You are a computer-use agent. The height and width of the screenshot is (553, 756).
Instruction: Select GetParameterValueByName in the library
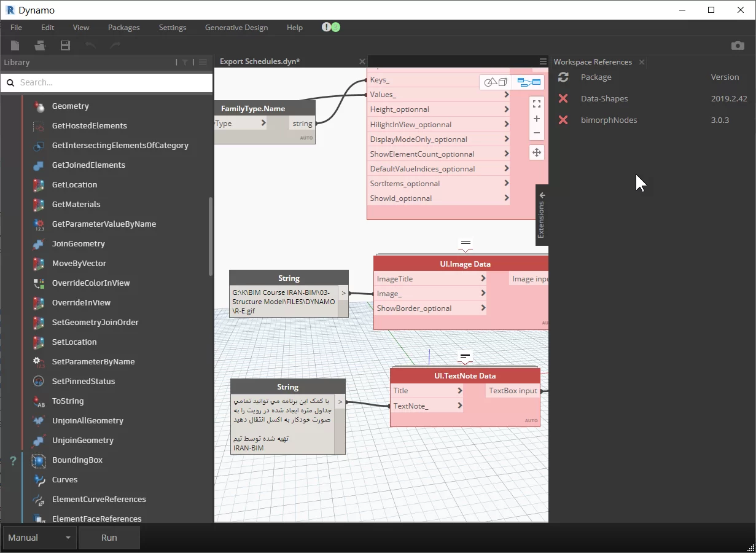coord(104,224)
